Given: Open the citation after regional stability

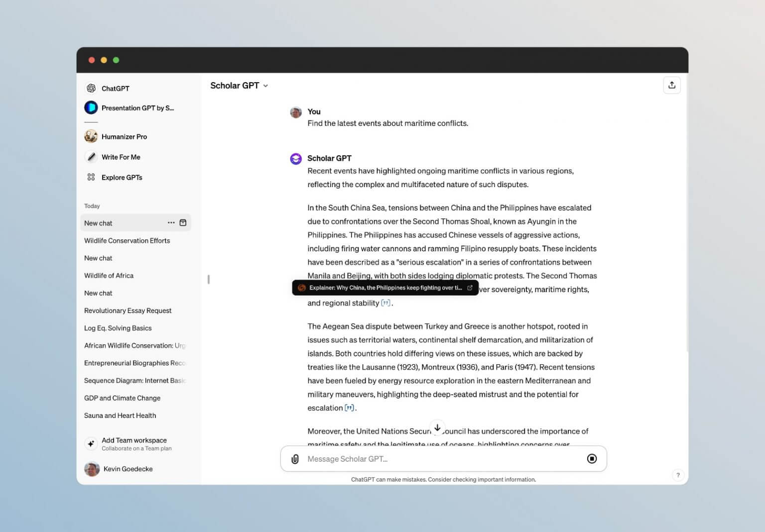Looking at the screenshot, I should click(x=385, y=303).
